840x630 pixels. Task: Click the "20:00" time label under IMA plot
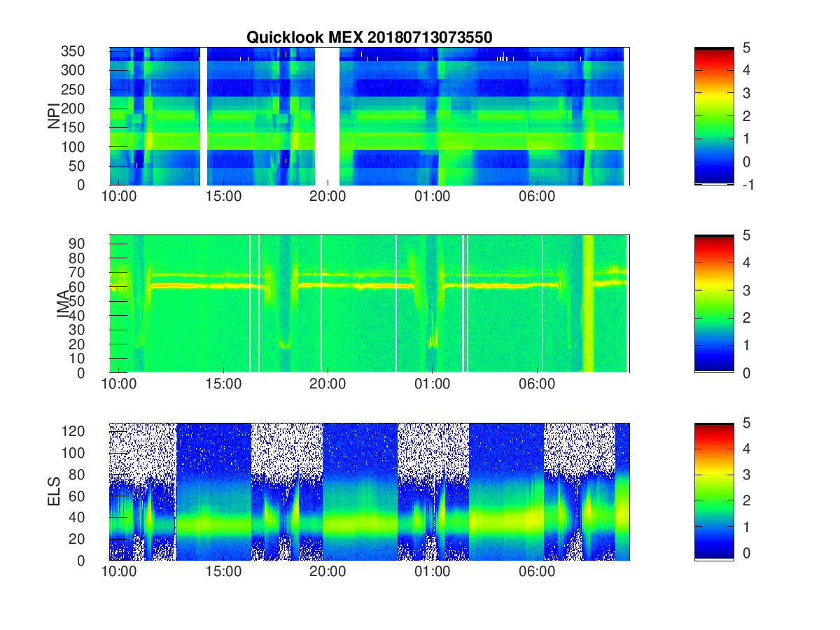[328, 384]
